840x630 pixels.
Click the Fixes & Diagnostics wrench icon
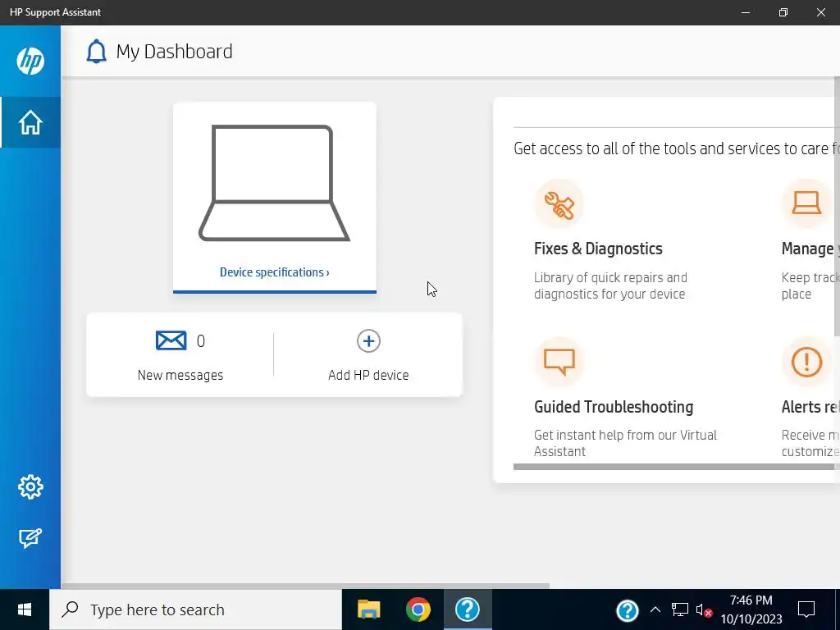coord(559,204)
